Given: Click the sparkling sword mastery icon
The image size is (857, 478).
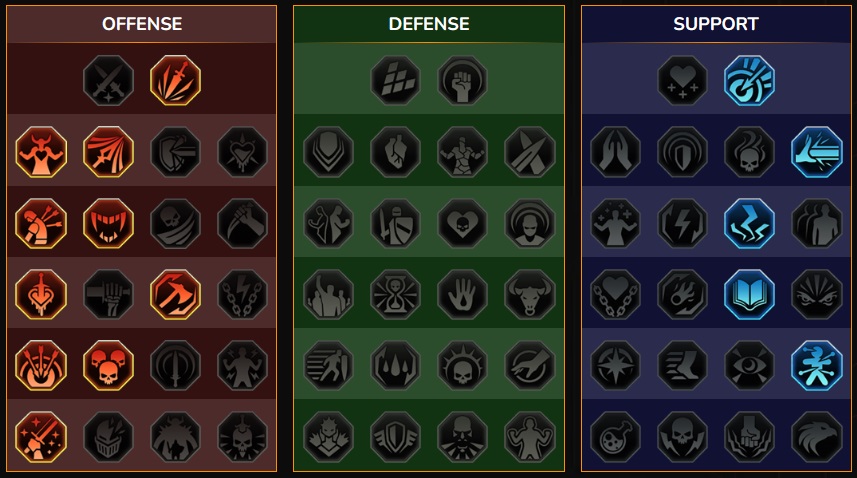Looking at the screenshot, I should [x=41, y=437].
